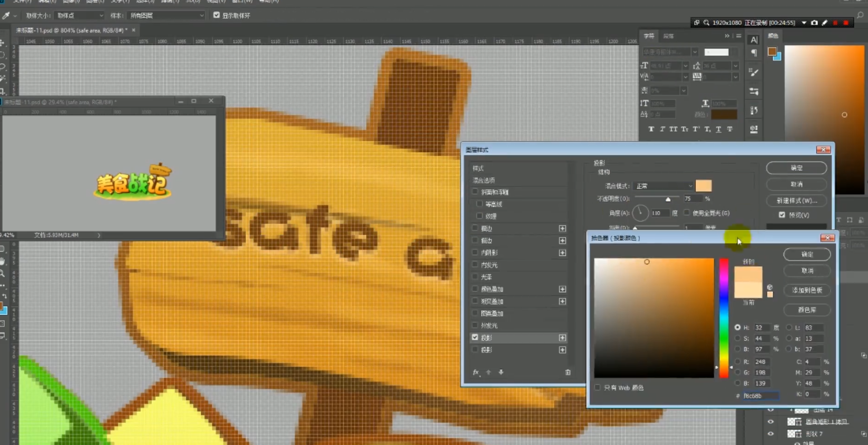Click the move effect down arrow icon
Viewport: 868px width, 445px height.
point(501,372)
